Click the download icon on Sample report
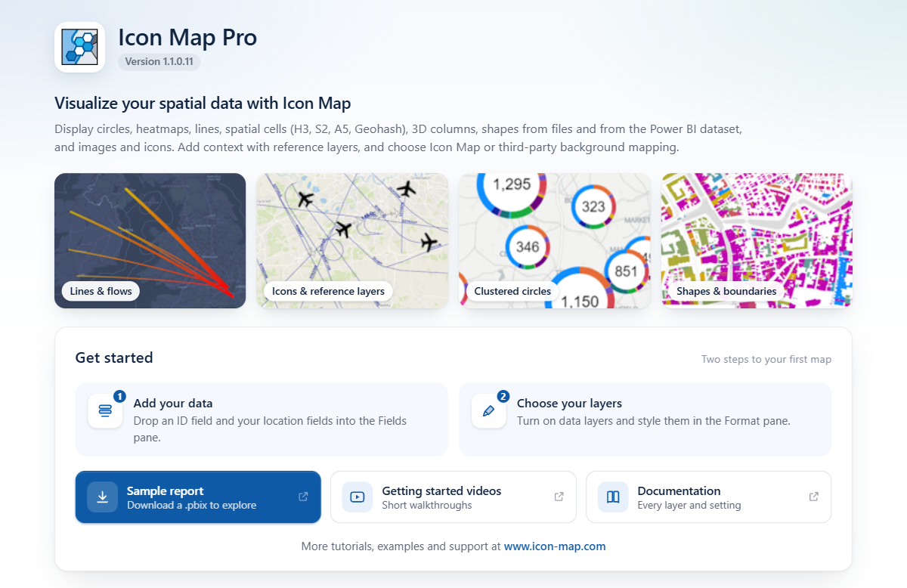907x588 pixels. tap(102, 497)
